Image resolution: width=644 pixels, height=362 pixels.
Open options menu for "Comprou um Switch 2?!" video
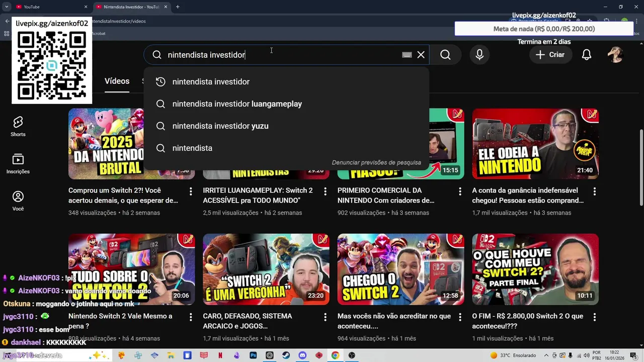pos(191,192)
